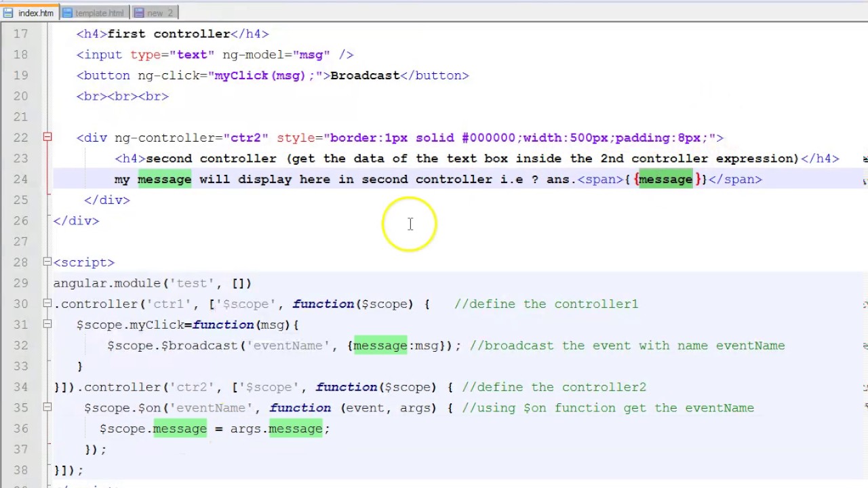The height and width of the screenshot is (488, 868).
Task: Click line number 38 in the margin
Action: point(20,470)
